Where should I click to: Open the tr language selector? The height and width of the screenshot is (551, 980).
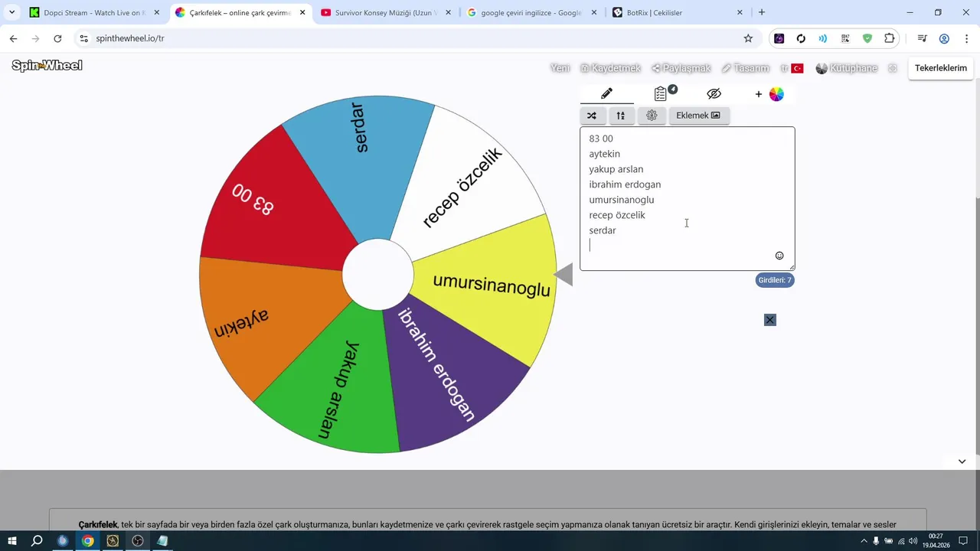tap(792, 68)
